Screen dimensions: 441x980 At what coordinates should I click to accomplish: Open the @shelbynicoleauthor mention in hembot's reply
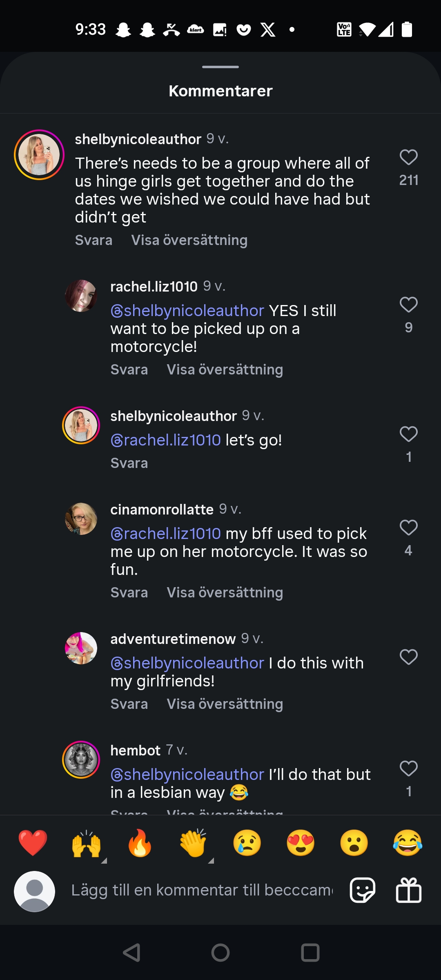(x=187, y=775)
